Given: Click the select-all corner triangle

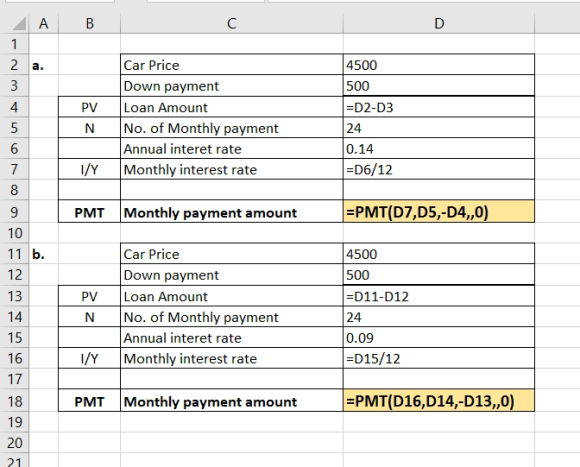Looking at the screenshot, I should point(18,24).
